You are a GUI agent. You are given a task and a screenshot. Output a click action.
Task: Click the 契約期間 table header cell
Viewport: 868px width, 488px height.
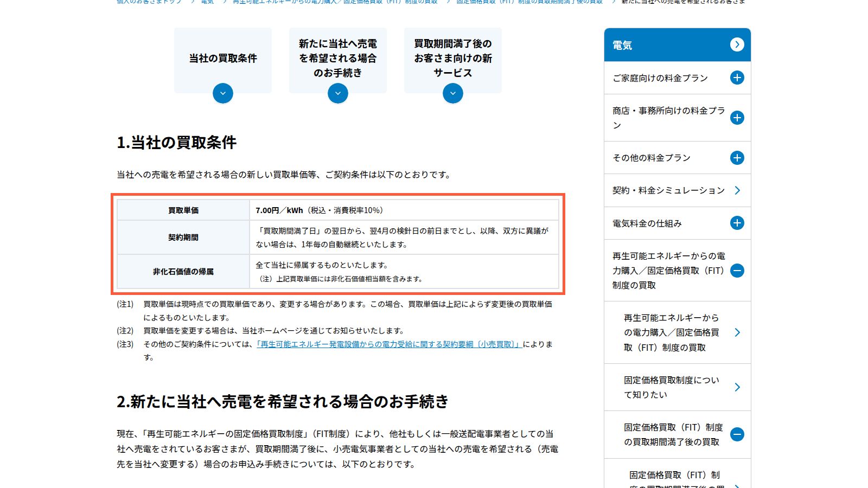pos(183,237)
